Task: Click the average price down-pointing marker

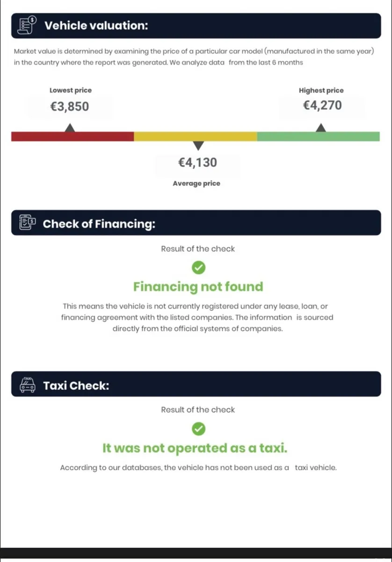Action: pyautogui.click(x=198, y=146)
